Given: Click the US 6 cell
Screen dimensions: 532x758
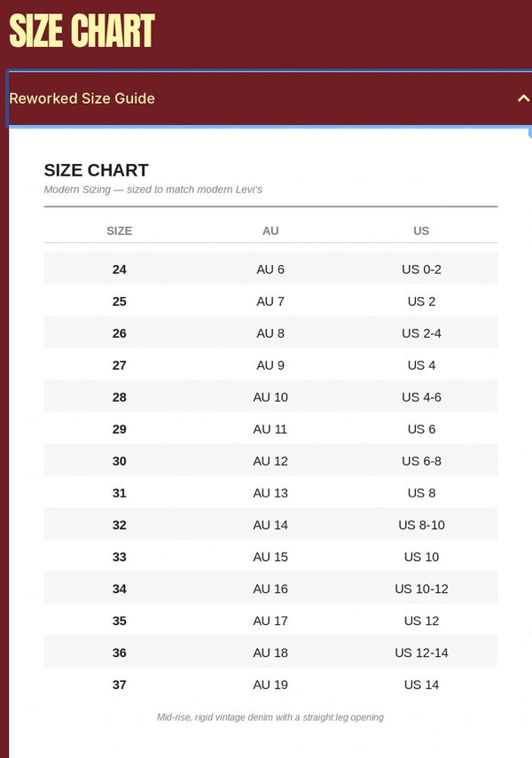Looking at the screenshot, I should tap(421, 429).
